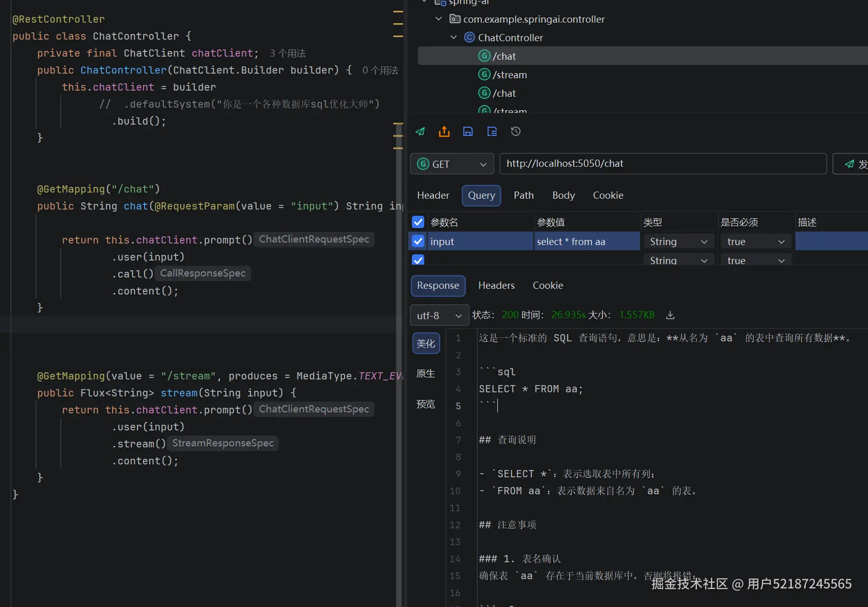Click parameter value cell 'select * from aa'

[x=587, y=241]
